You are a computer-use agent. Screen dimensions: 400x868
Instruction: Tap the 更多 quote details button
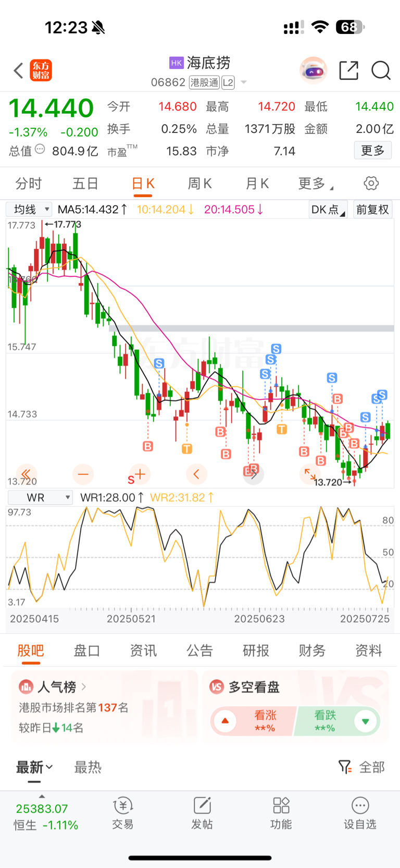[x=373, y=151]
